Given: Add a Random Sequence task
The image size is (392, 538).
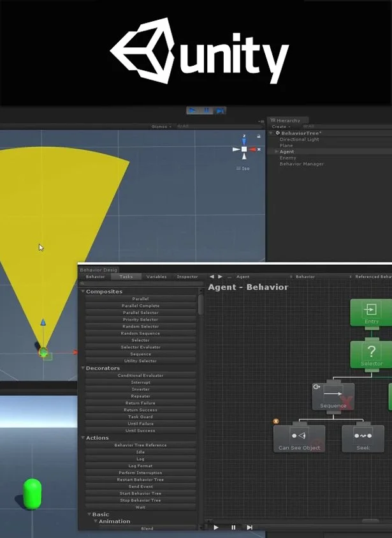Looking at the screenshot, I should 140,333.
